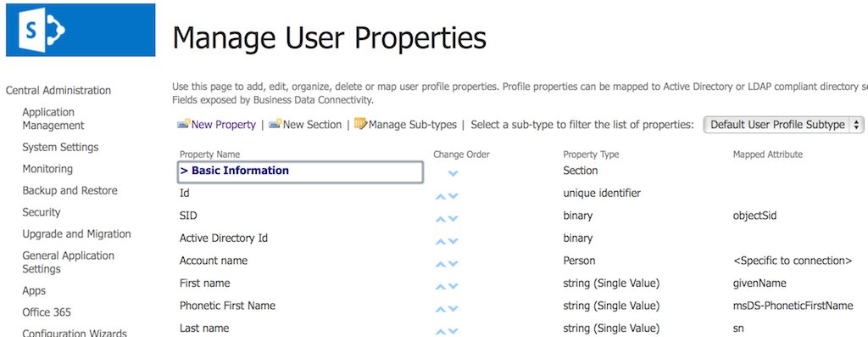The image size is (868, 337).
Task: Open Configuration Wizards in sidebar
Action: pyautogui.click(x=75, y=333)
